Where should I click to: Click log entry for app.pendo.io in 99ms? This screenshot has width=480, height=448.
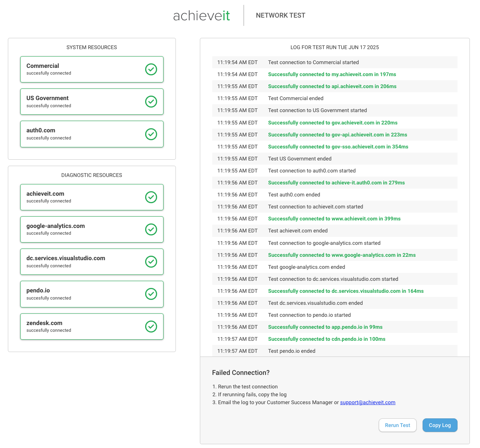[x=335, y=327]
